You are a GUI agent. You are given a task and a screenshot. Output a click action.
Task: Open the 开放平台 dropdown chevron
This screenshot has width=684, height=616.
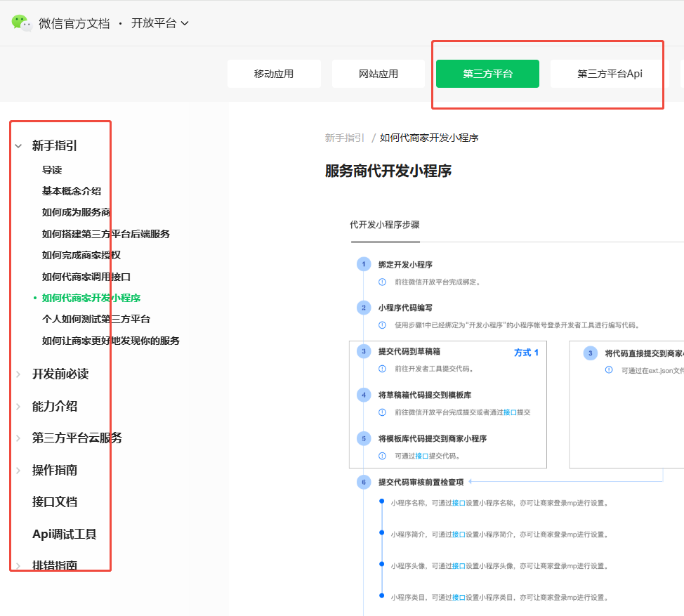185,24
